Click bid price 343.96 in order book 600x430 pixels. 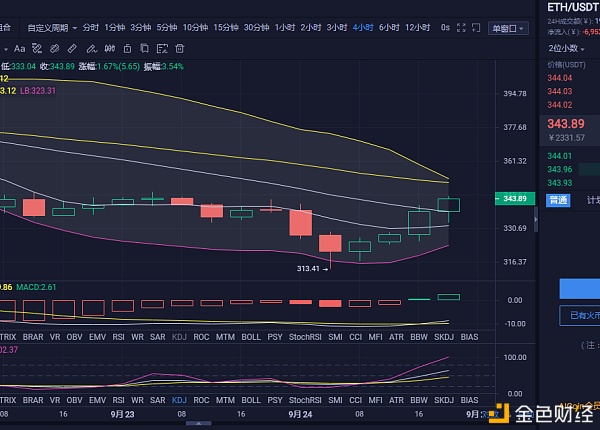point(559,169)
